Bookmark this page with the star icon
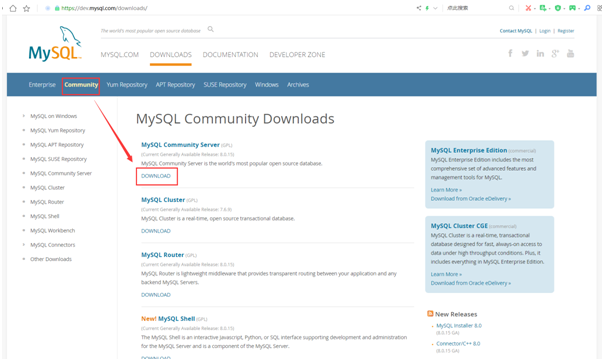The height and width of the screenshot is (361, 604). point(26,8)
